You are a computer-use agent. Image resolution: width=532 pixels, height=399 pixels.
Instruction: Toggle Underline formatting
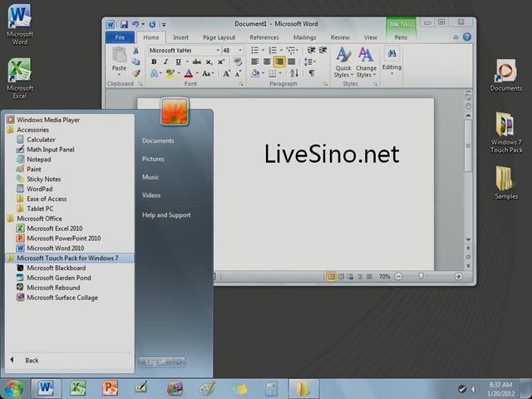pyautogui.click(x=178, y=62)
